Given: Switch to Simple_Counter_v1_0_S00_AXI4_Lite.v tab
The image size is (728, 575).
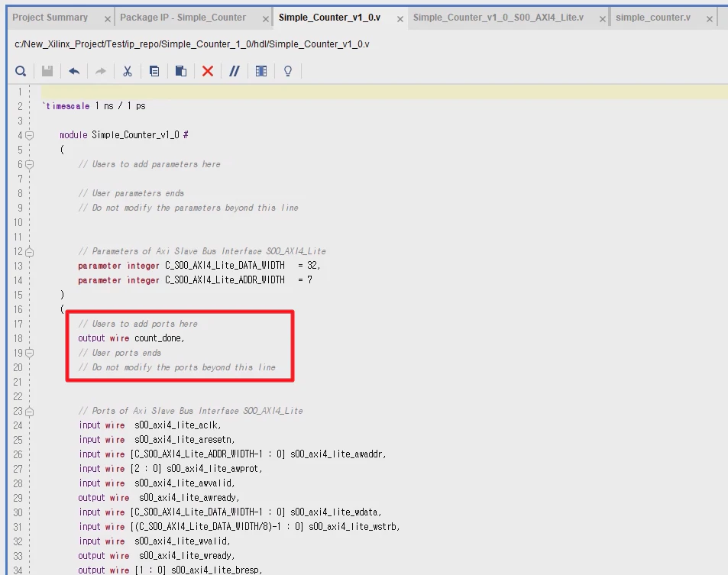Looking at the screenshot, I should coord(498,18).
